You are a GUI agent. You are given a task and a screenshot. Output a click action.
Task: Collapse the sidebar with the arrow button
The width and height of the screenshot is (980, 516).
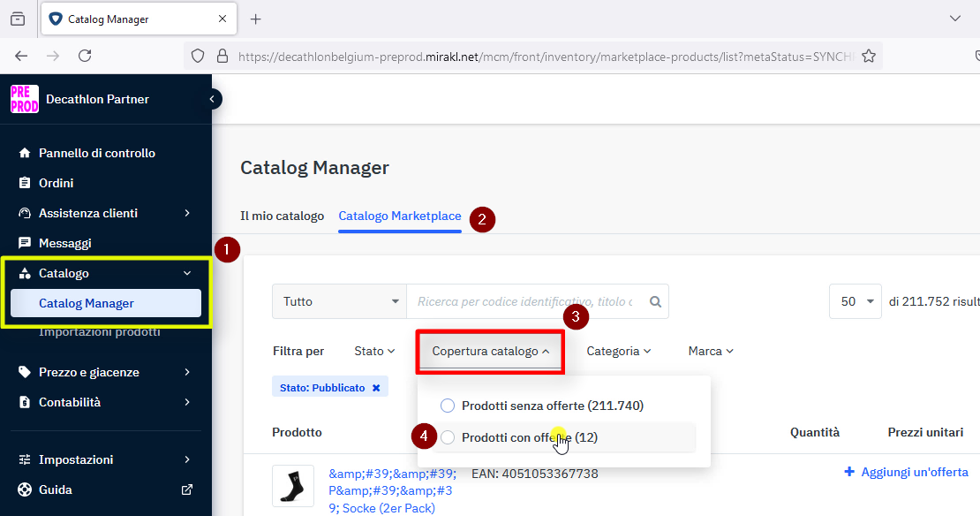pyautogui.click(x=212, y=99)
